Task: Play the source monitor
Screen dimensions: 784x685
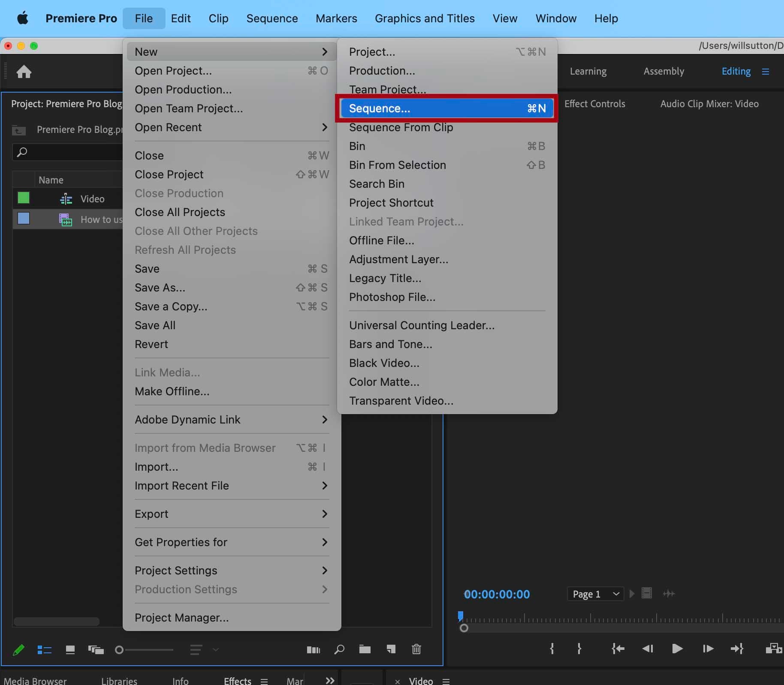Action: point(677,649)
